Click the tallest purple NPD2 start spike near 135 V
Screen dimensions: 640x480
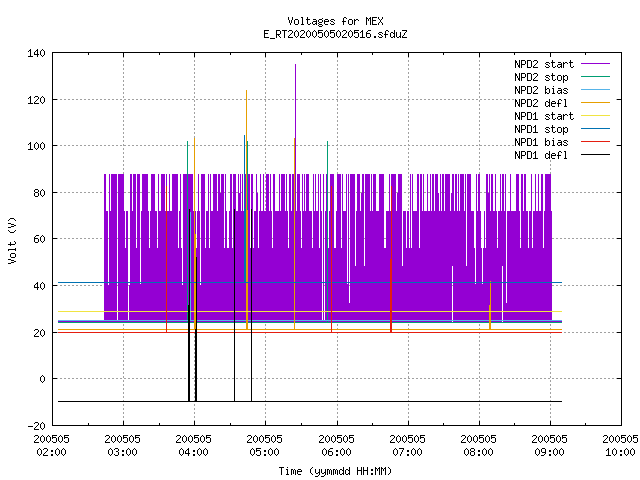[296, 118]
